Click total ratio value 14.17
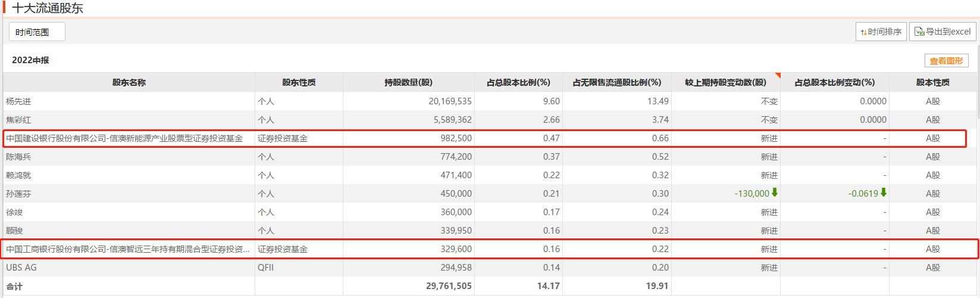The height and width of the screenshot is (298, 980). 549,286
